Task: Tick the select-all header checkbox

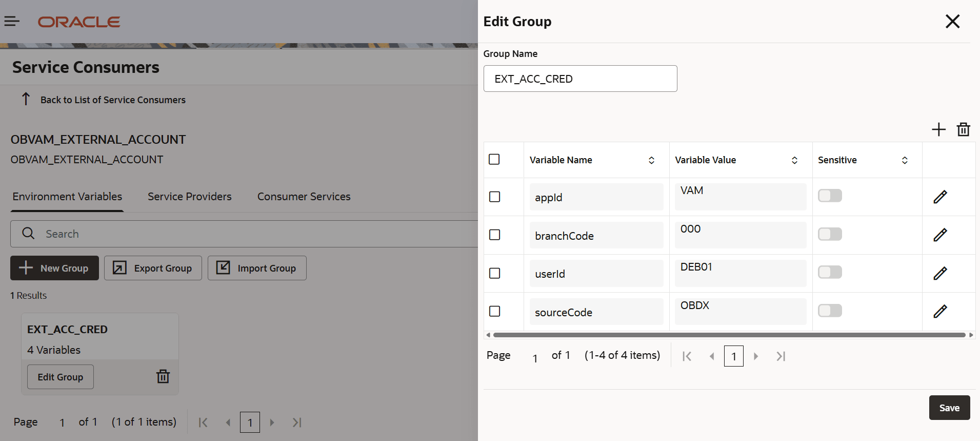Action: click(x=494, y=159)
